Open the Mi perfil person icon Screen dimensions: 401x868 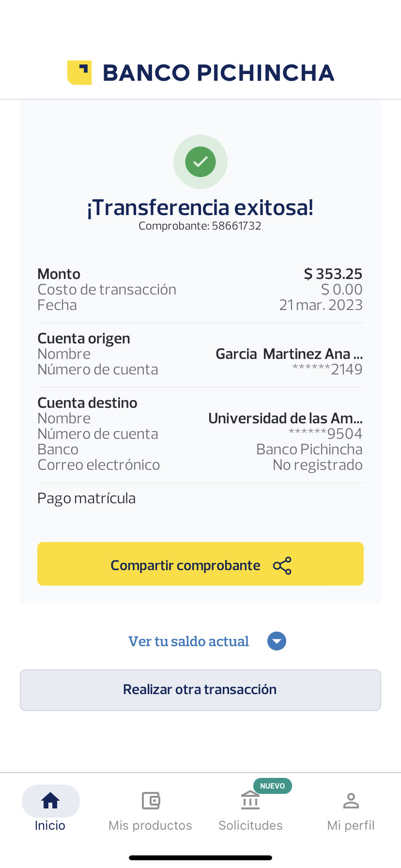351,801
